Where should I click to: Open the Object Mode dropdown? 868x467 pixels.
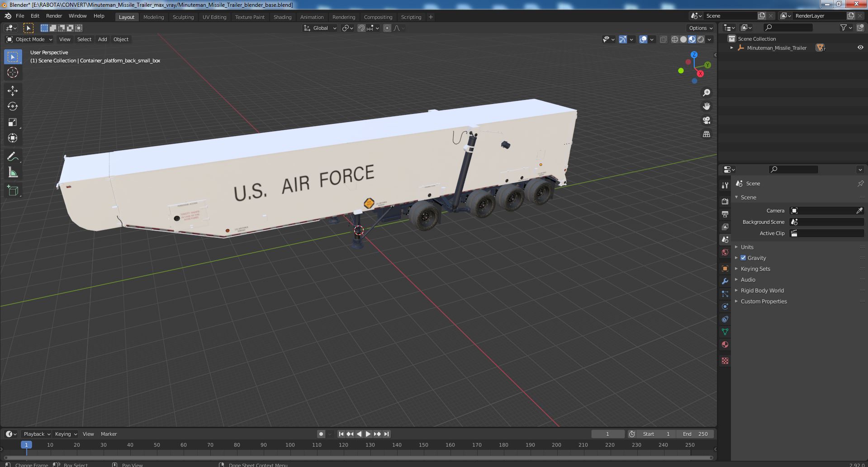pos(29,39)
